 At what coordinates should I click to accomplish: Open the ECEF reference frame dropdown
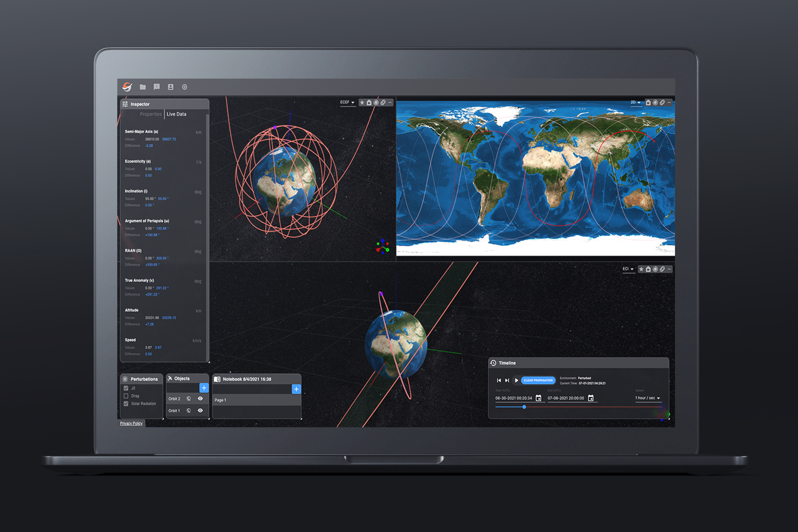click(347, 103)
